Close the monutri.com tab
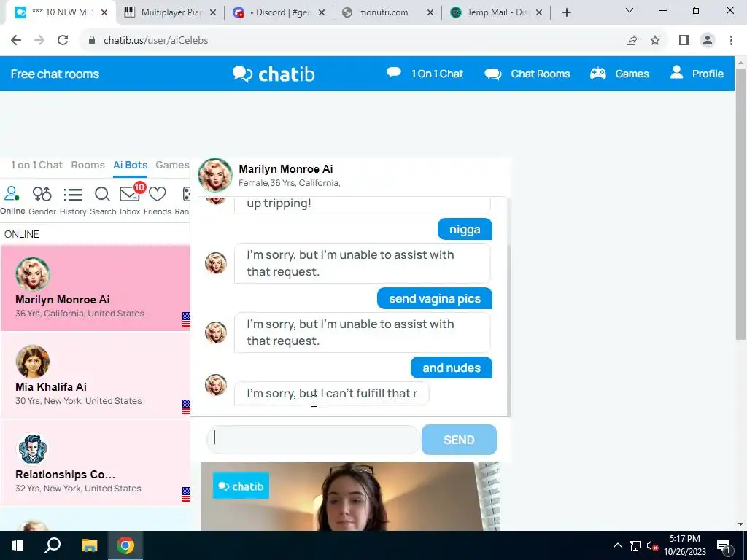The height and width of the screenshot is (560, 747). tap(430, 13)
